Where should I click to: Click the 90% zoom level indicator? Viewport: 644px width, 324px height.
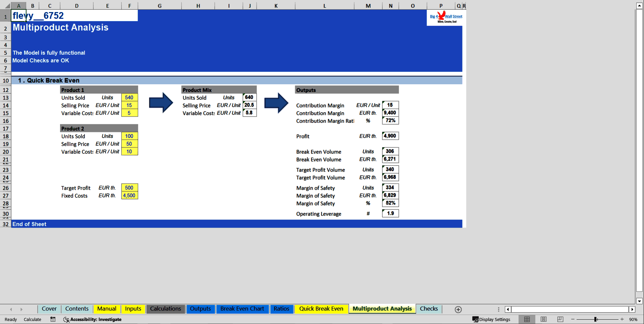pos(634,319)
